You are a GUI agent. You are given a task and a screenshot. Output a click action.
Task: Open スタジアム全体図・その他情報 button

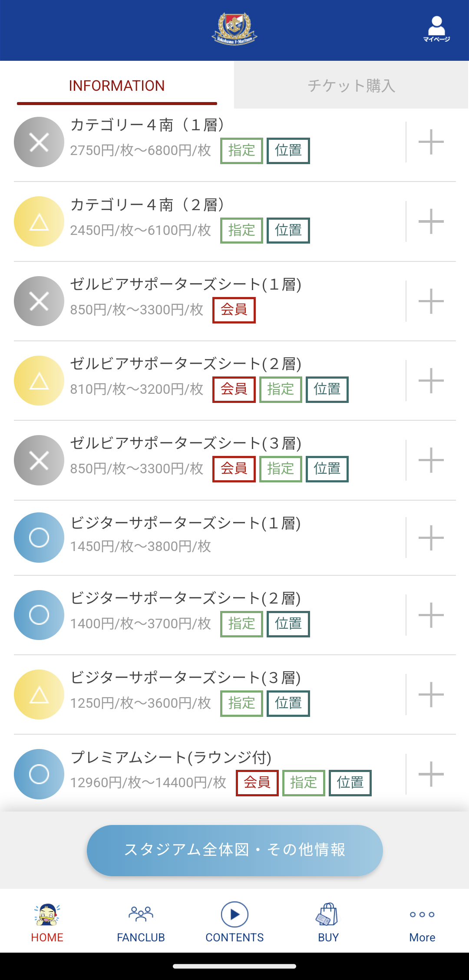coord(234,850)
